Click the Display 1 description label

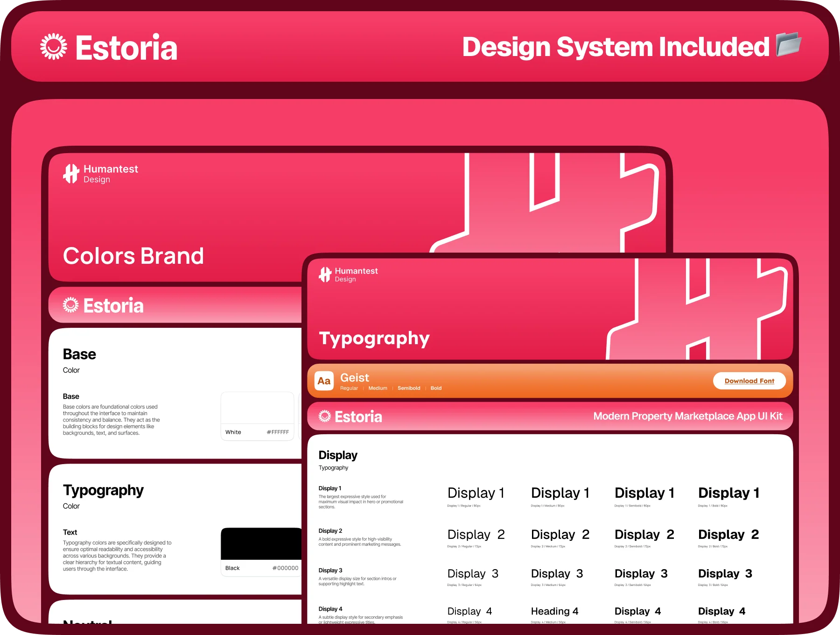330,488
